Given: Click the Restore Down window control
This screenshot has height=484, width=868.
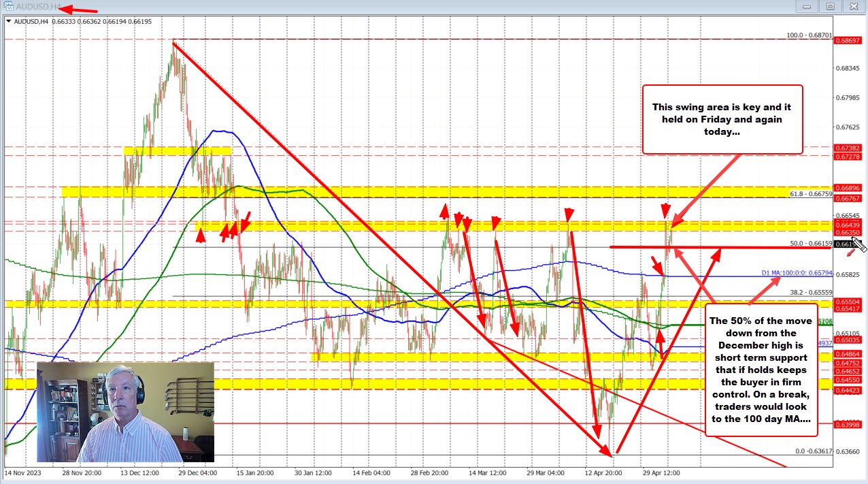Looking at the screenshot, I should point(830,6).
